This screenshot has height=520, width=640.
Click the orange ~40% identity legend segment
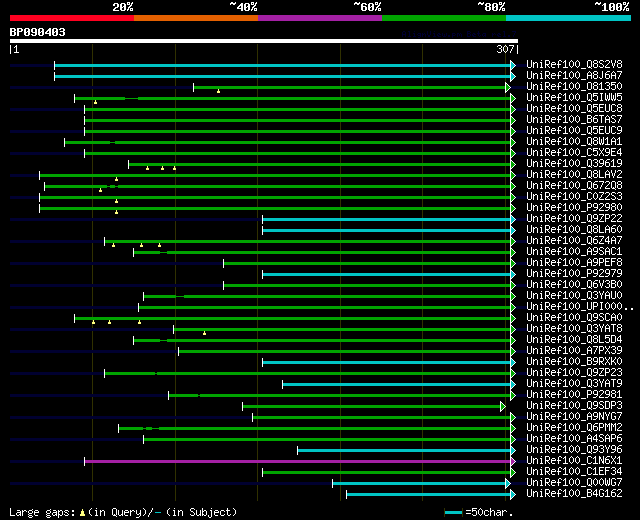point(196,18)
